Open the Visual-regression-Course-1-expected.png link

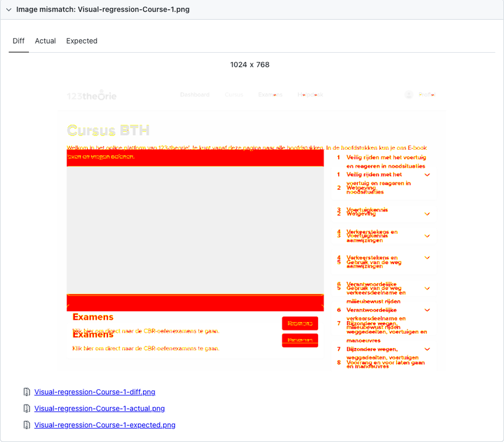[104, 424]
